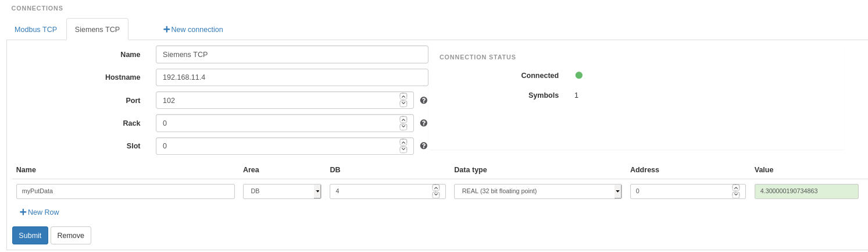
Task: Edit the Hostname field 192.168.11.4
Action: point(292,77)
